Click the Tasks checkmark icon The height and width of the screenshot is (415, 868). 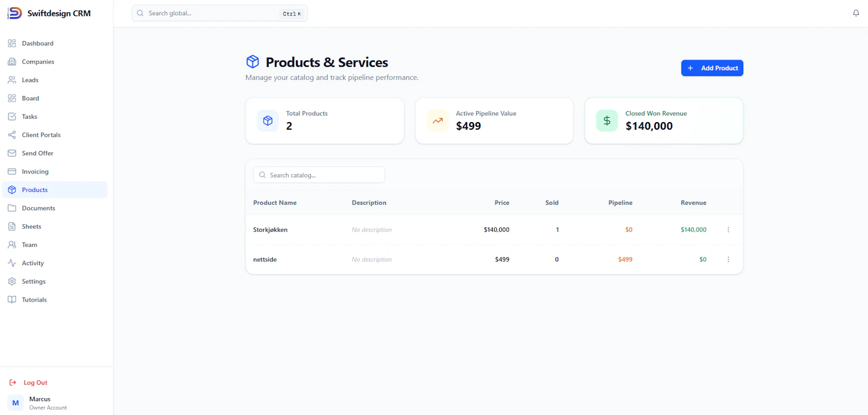12,117
